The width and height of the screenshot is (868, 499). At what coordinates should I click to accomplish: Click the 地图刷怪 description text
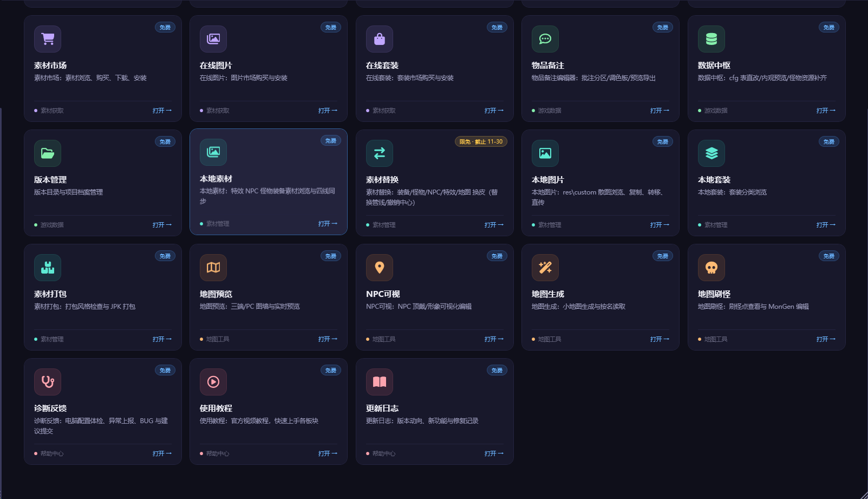[x=753, y=307]
